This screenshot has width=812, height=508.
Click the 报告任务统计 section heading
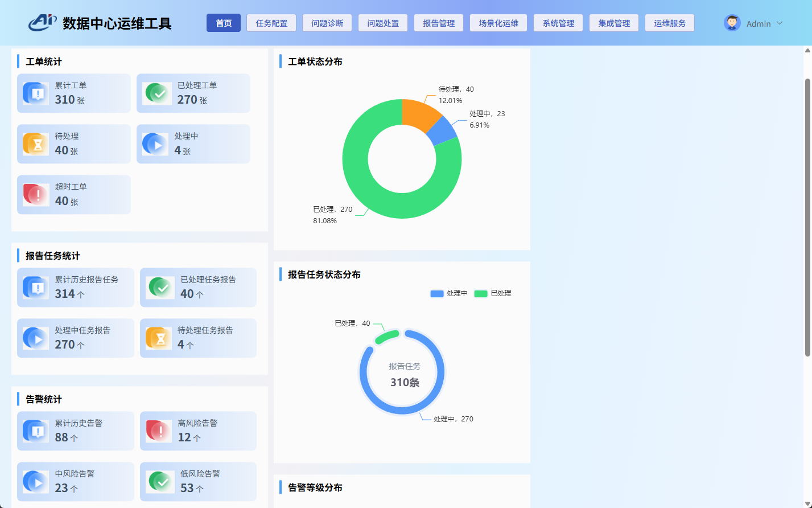tap(53, 256)
